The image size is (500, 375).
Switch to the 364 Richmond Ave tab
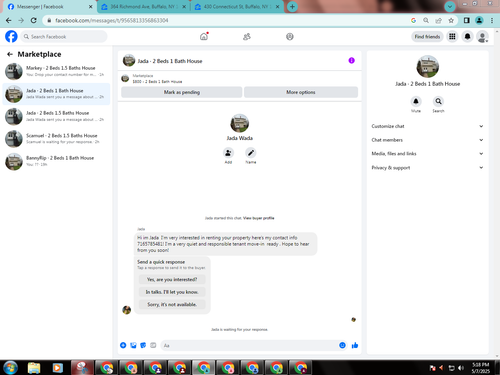[x=143, y=7]
